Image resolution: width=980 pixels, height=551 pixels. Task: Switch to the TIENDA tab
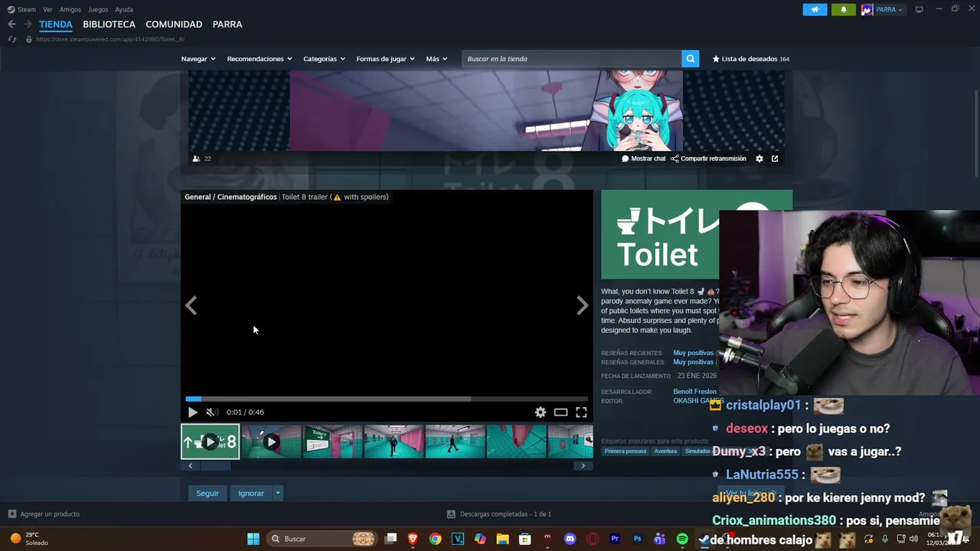click(x=56, y=24)
